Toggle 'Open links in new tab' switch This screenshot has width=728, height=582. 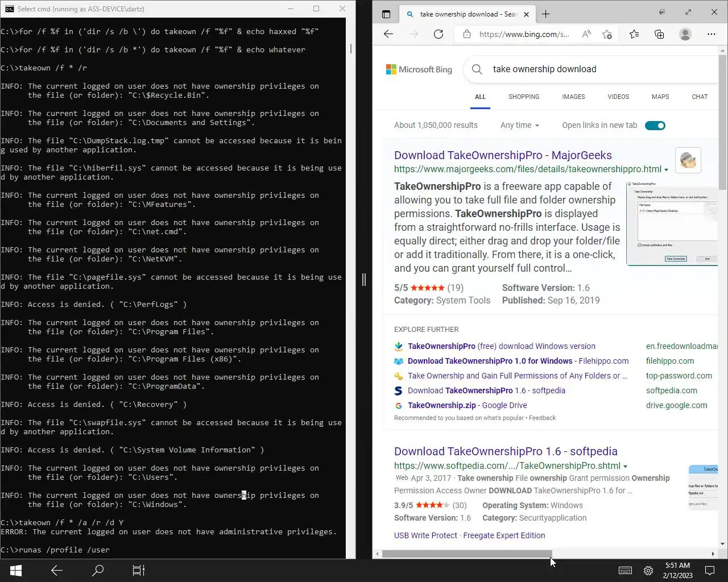655,126
